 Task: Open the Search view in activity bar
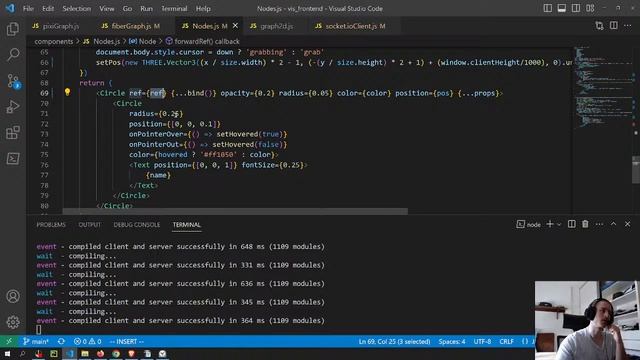point(13,55)
